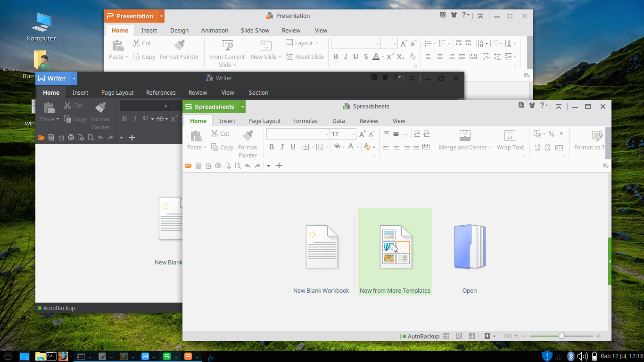
Task: Open the Bluetooth tray icon
Action: (x=570, y=356)
